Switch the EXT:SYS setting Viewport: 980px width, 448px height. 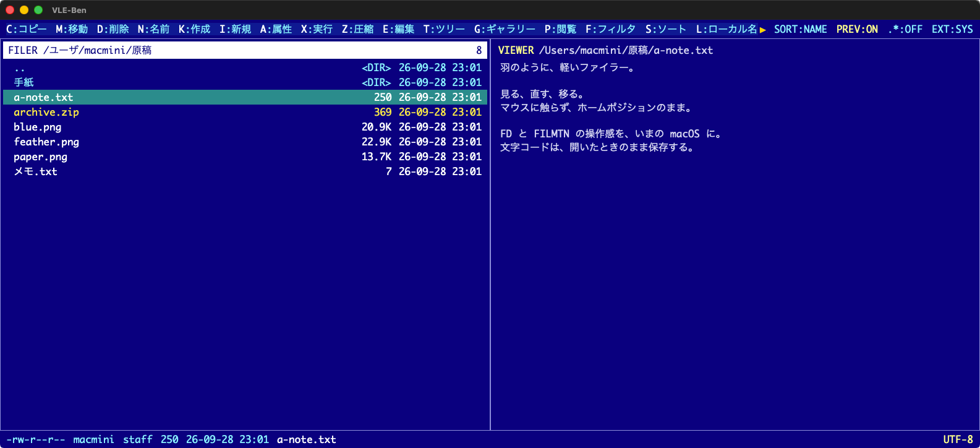pyautogui.click(x=952, y=29)
